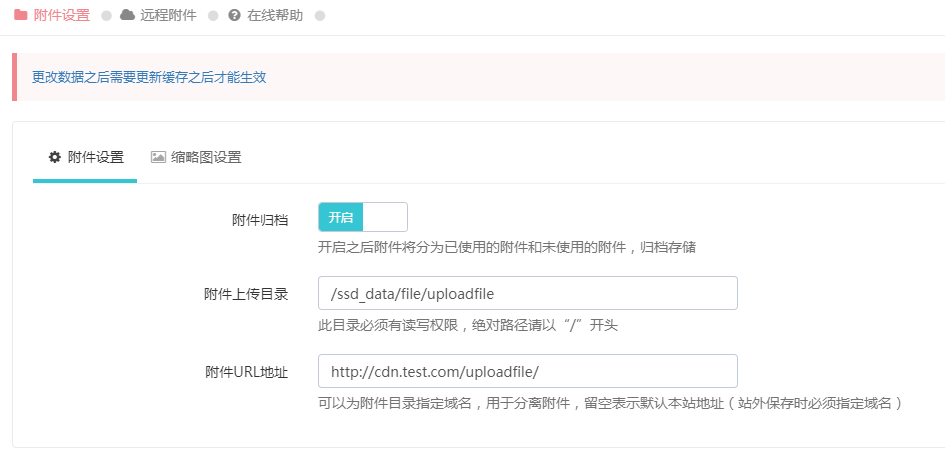Open the 在线帮助 link
This screenshot has height=467, width=945.
[274, 16]
